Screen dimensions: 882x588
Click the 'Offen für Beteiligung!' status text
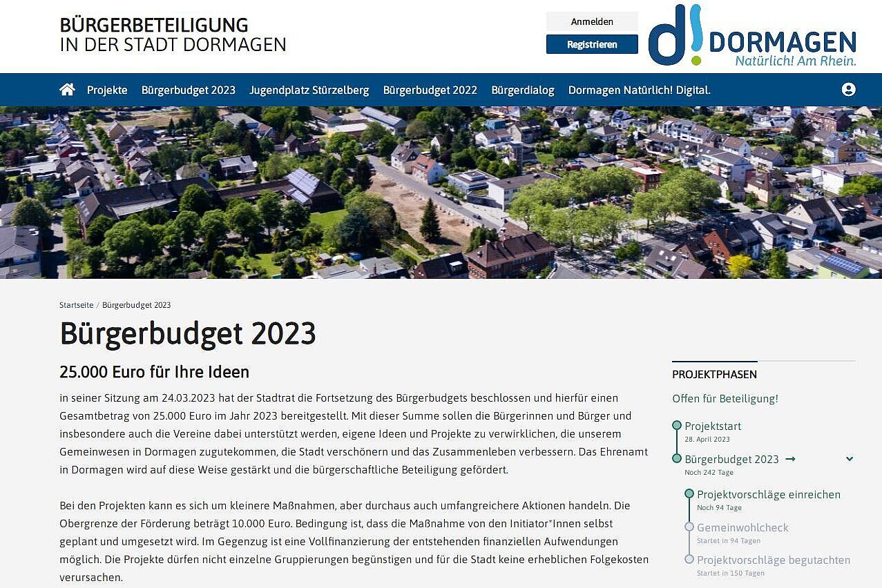point(725,399)
